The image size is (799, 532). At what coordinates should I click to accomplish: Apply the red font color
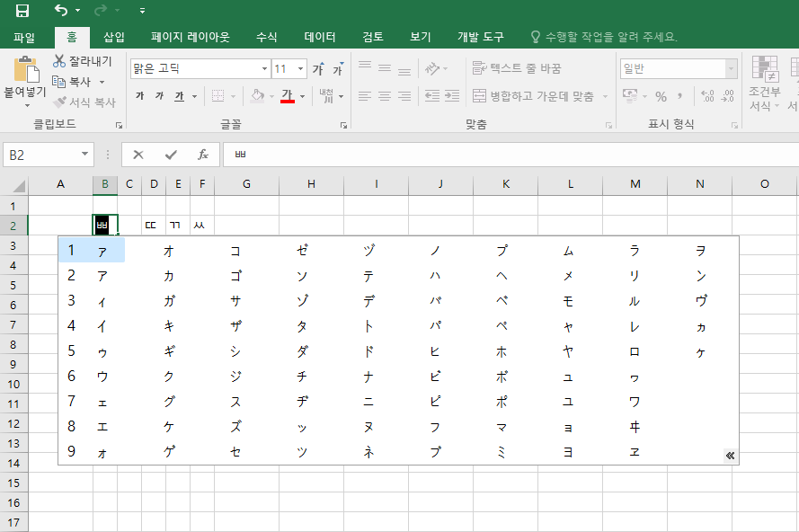pos(288,96)
